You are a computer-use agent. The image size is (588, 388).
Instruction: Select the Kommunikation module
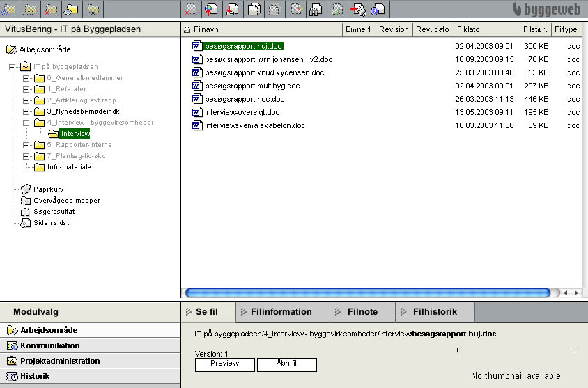(49, 346)
